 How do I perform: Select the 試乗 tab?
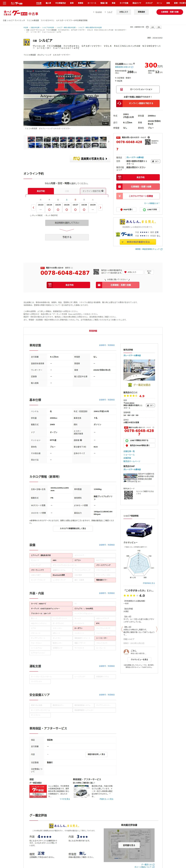tap(67, 191)
